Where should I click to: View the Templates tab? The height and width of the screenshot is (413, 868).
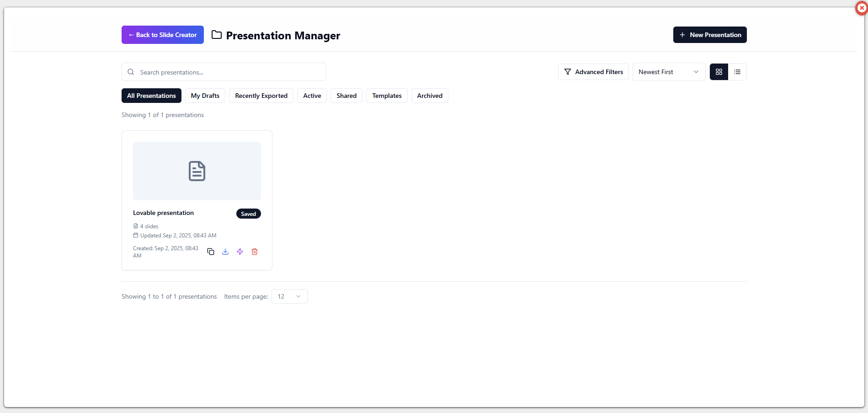[x=386, y=96]
